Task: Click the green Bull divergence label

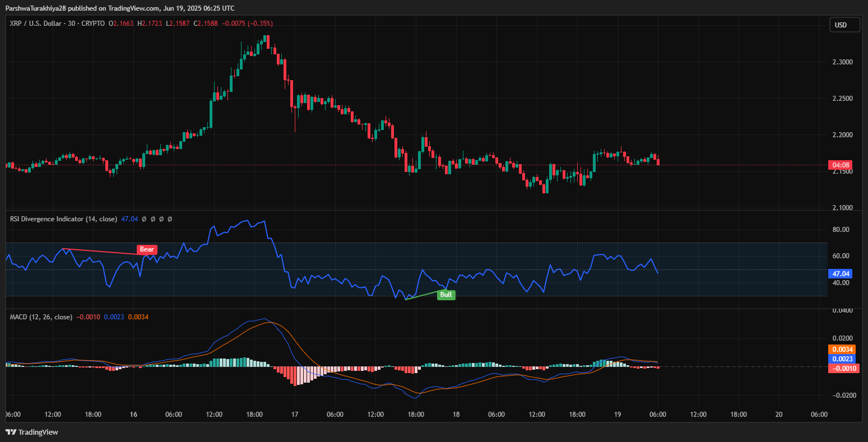Action: [446, 295]
